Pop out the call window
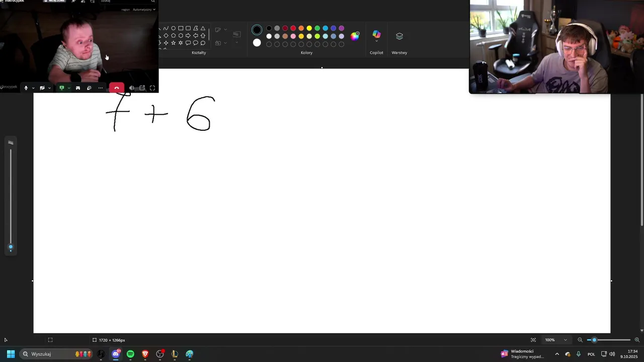644x362 pixels. 142,88
